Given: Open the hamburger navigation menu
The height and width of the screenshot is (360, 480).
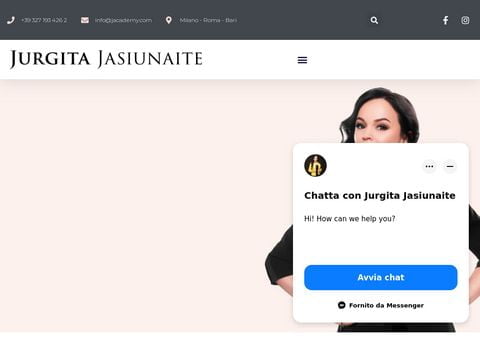Looking at the screenshot, I should pyautogui.click(x=302, y=60).
